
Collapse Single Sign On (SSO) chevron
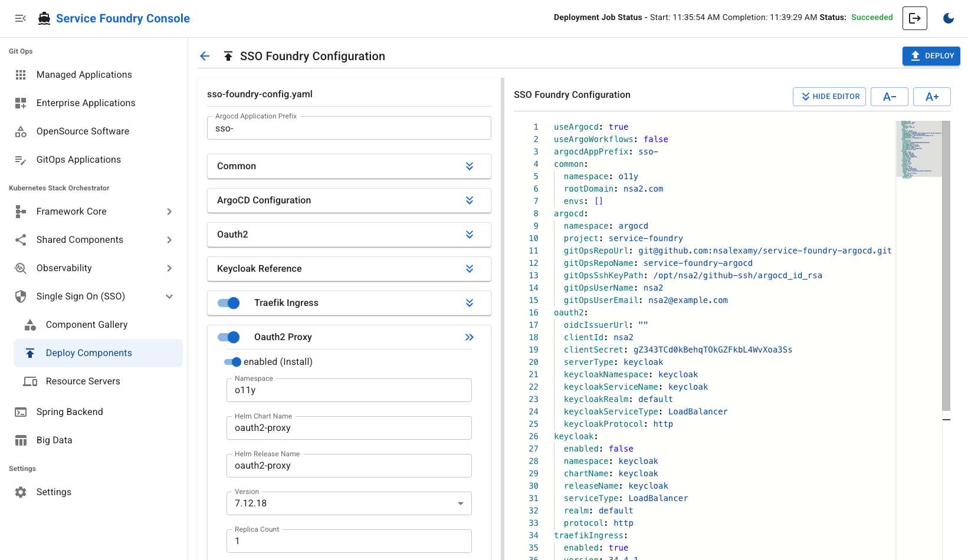[x=169, y=297]
